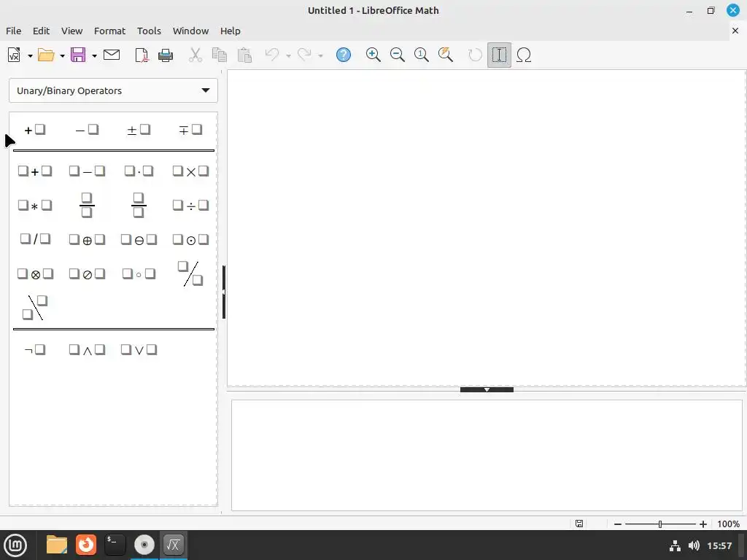This screenshot has width=747, height=560.
Task: Open the Undo history dropdown arrow
Action: (x=288, y=55)
